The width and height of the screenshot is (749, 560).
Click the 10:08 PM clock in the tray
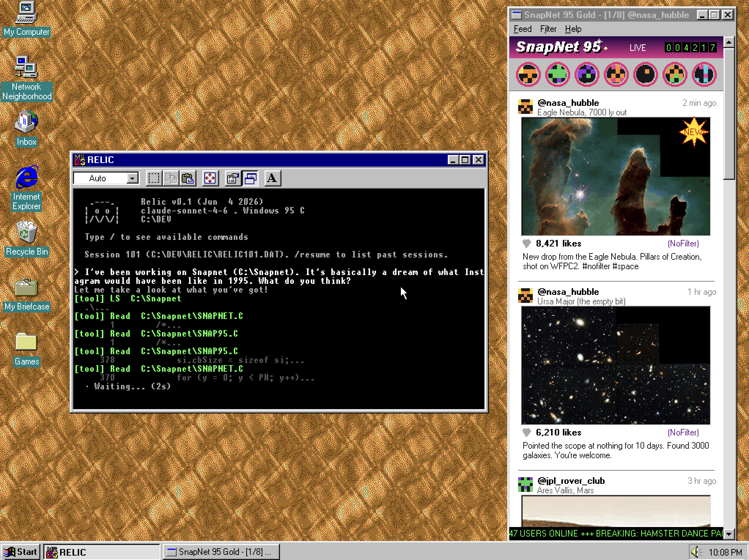(x=725, y=552)
